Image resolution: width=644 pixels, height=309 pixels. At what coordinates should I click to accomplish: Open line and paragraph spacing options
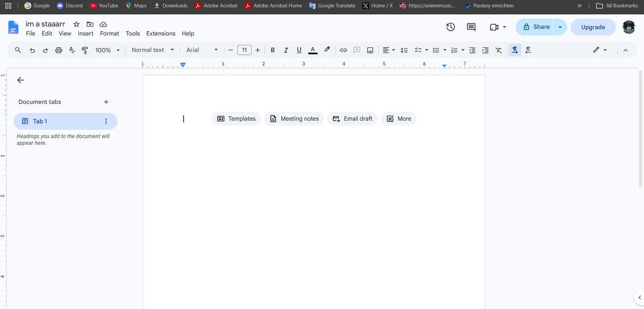[404, 50]
